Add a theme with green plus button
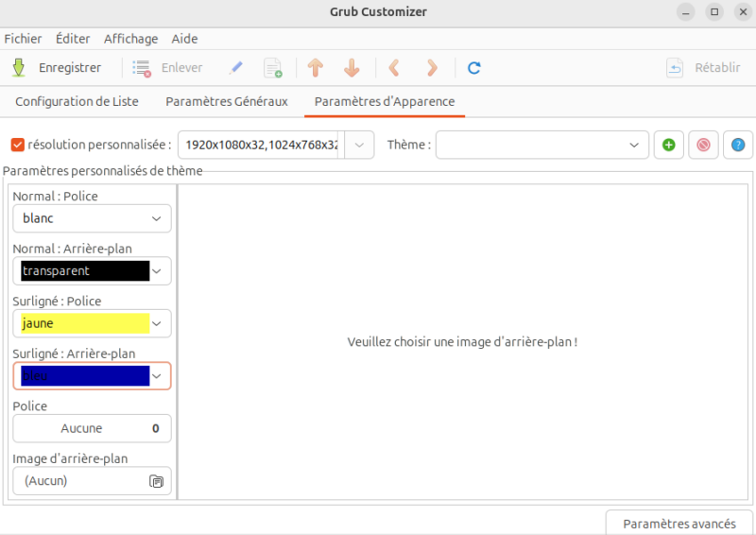 click(x=669, y=145)
